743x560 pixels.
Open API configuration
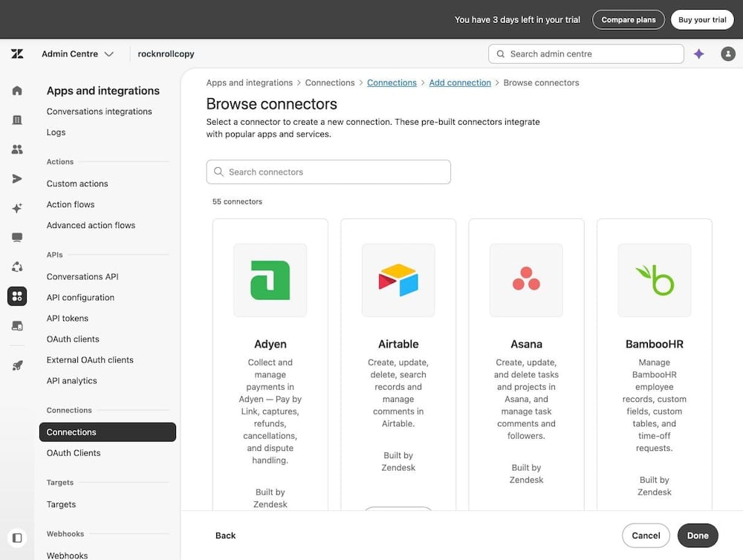(80, 297)
